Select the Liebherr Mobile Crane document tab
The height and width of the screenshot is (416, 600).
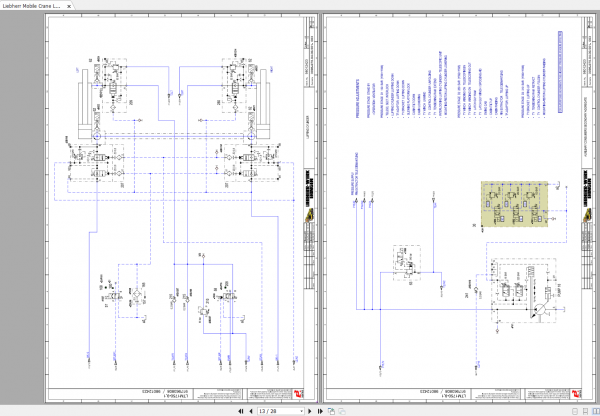[31, 6]
